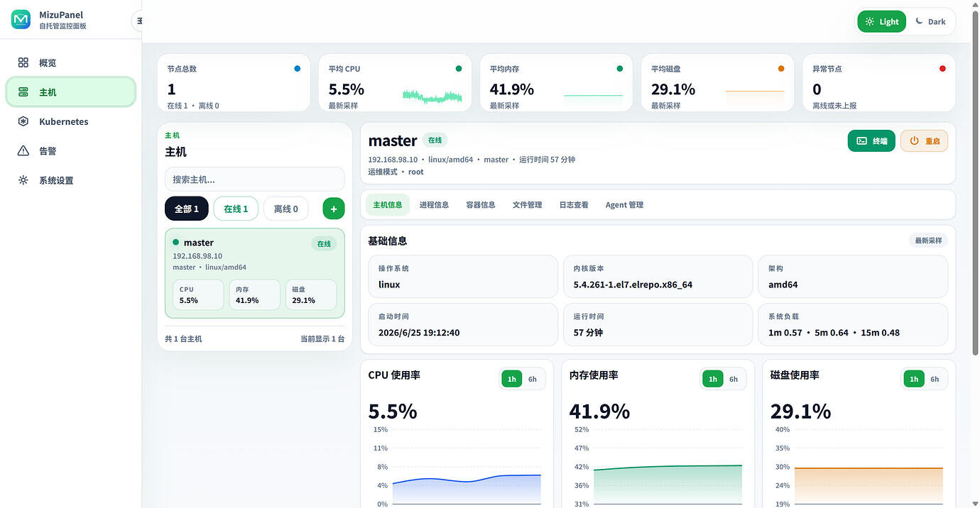This screenshot has width=980, height=508.
Task: Click the 平均内存 summary card
Action: tap(556, 83)
